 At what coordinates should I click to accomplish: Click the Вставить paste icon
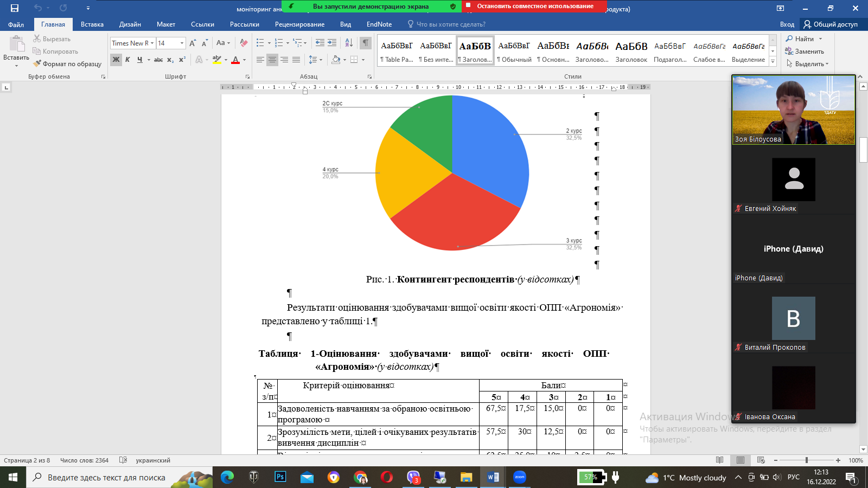tap(16, 43)
